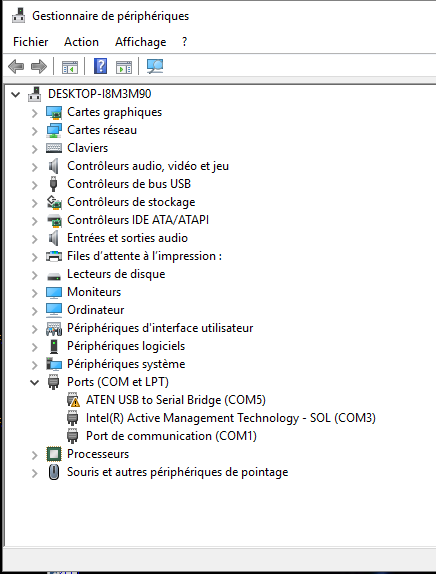Collapse the DESKTOP-I8M3M90 root node

15,94
